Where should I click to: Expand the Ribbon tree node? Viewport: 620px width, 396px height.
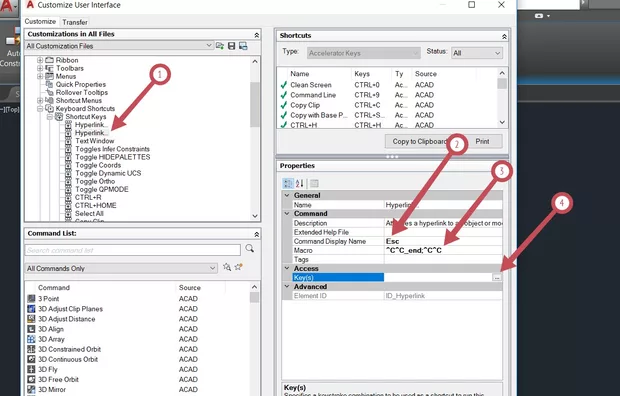click(40, 60)
